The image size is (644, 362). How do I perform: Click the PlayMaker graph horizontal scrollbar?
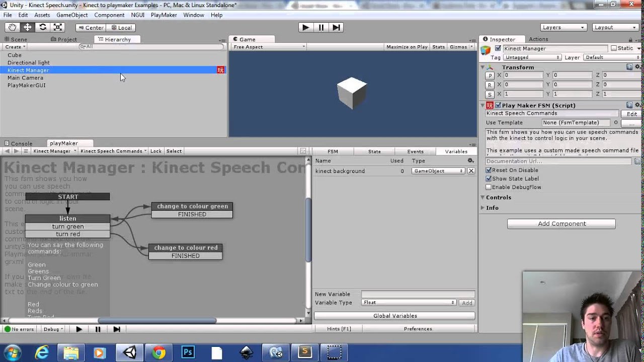157,321
